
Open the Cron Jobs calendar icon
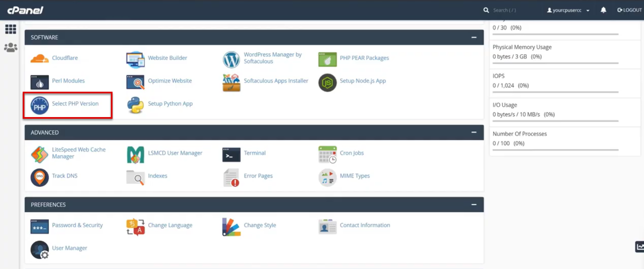coord(327,154)
